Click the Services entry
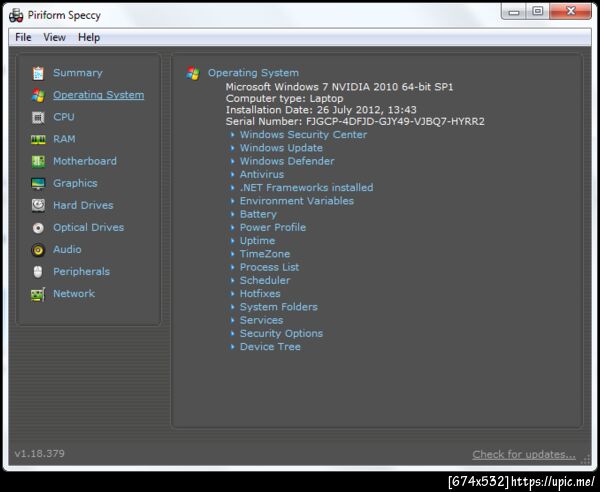The image size is (600, 492). pyautogui.click(x=261, y=320)
